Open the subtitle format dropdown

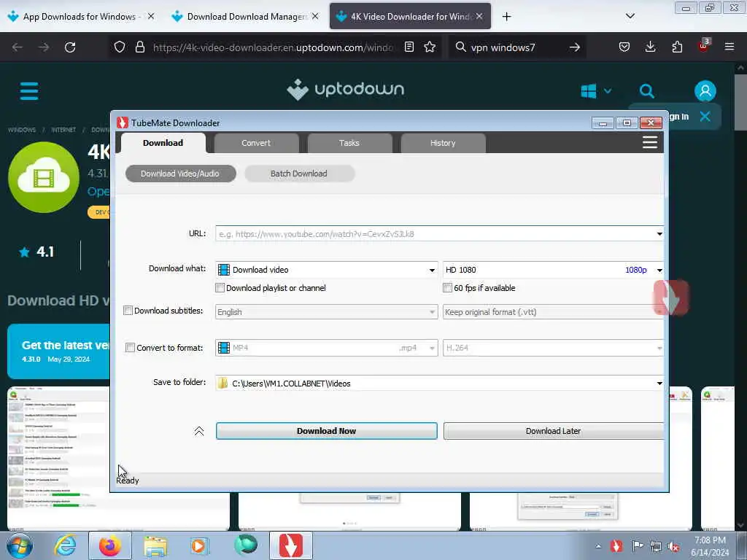[553, 312]
